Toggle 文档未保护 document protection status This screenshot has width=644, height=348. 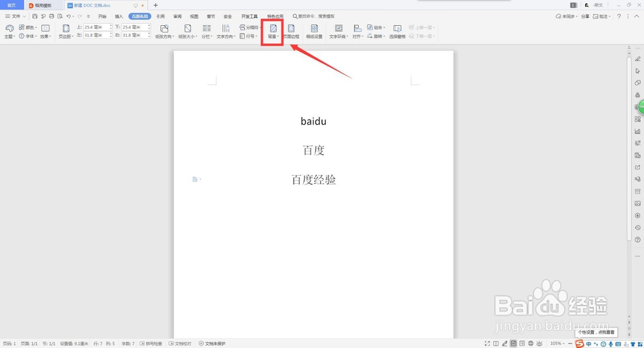click(x=212, y=343)
